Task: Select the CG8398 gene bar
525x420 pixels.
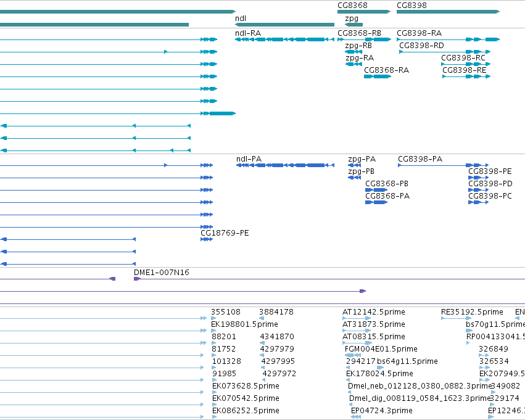Action: (x=448, y=12)
